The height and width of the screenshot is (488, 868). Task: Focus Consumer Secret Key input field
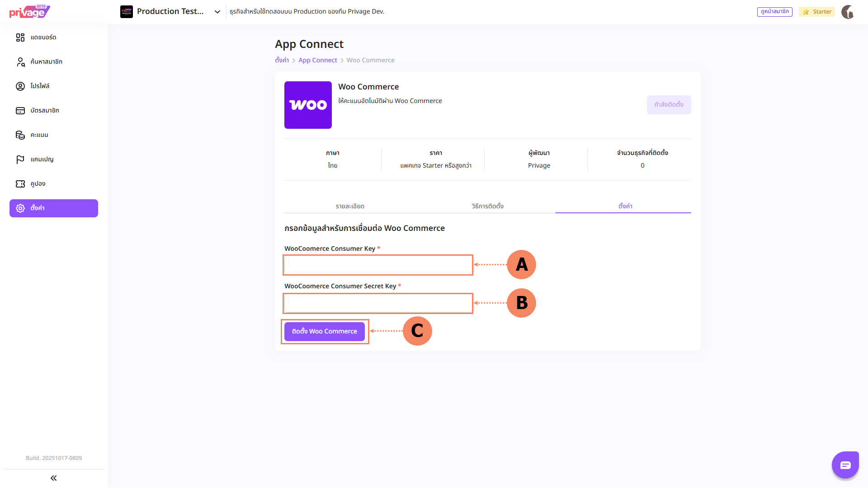(378, 303)
